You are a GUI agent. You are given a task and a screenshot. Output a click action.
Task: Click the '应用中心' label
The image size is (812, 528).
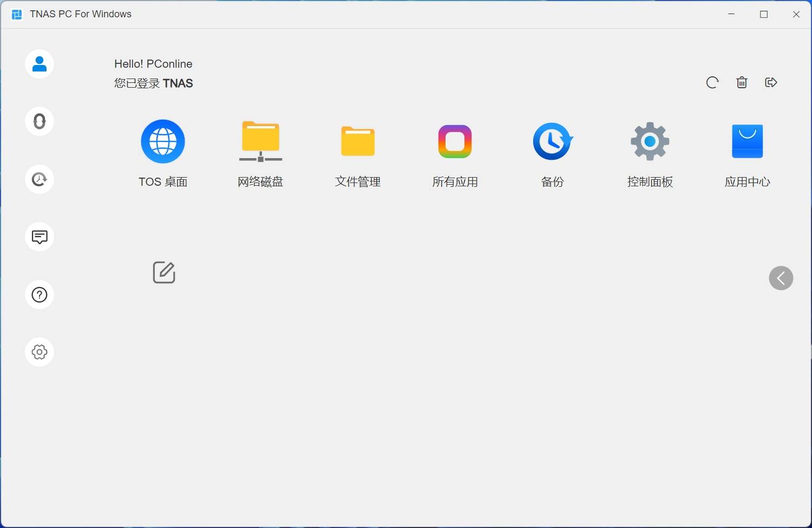click(748, 182)
